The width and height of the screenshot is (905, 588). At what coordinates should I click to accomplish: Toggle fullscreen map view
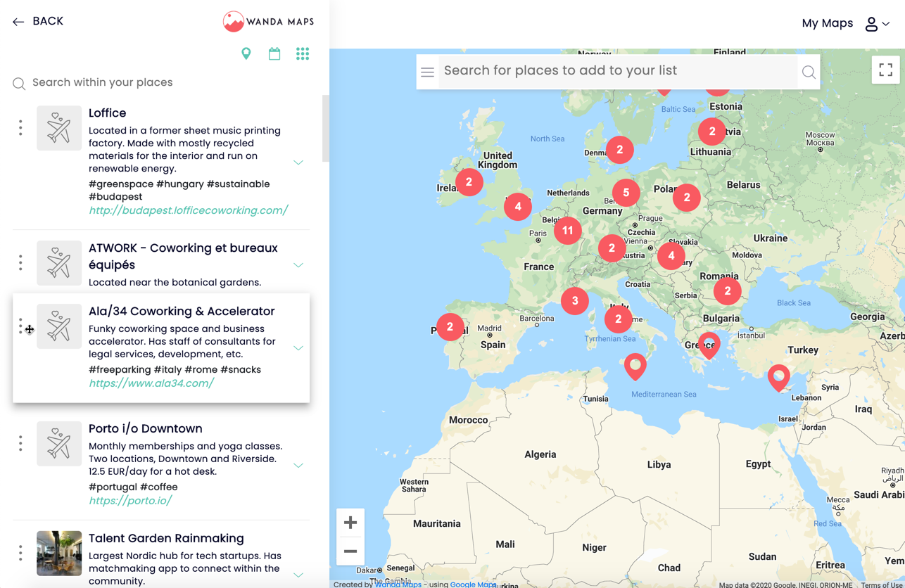coord(886,70)
